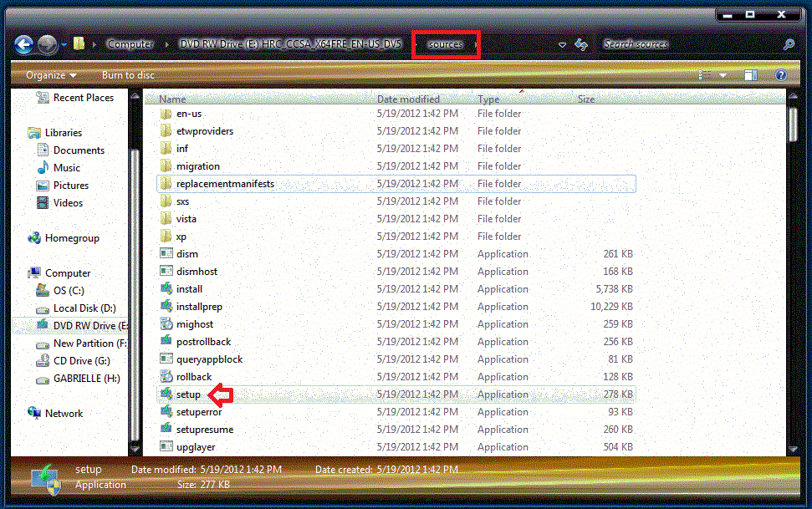
Task: Select the setupresume application file
Action: tap(396, 430)
